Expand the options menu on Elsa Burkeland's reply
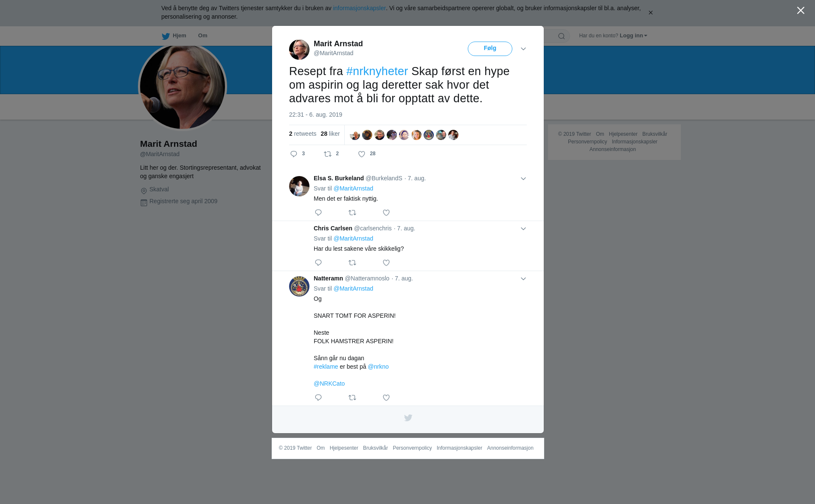The width and height of the screenshot is (815, 504). pos(523,179)
